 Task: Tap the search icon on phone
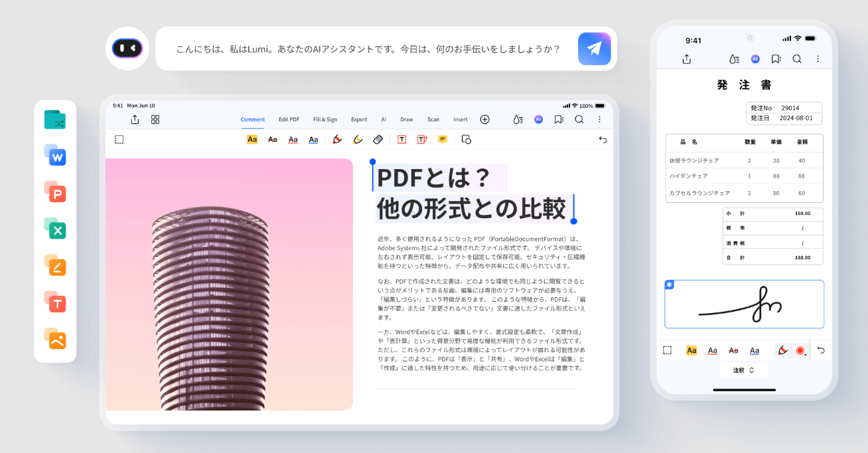click(x=797, y=59)
